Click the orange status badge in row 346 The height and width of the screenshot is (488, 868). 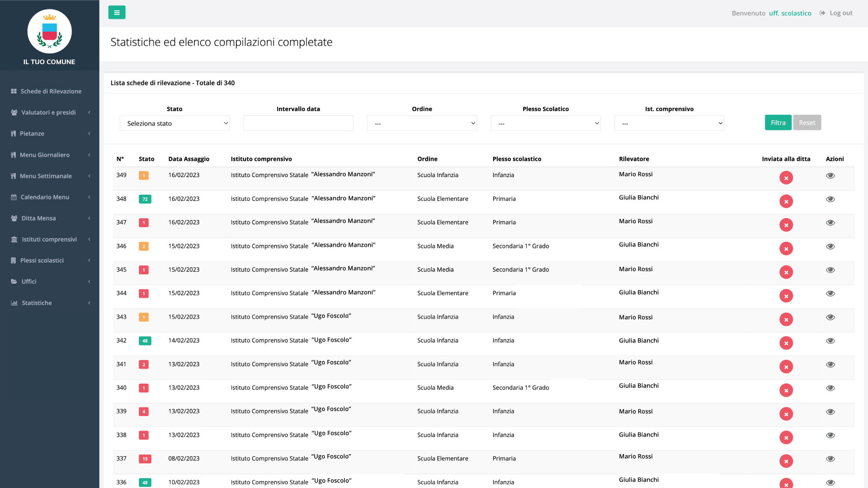tap(144, 246)
